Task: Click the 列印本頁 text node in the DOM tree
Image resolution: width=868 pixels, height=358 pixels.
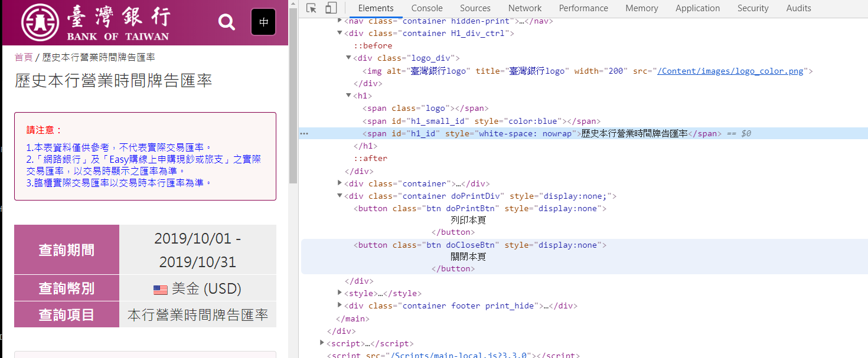Action: click(x=468, y=220)
